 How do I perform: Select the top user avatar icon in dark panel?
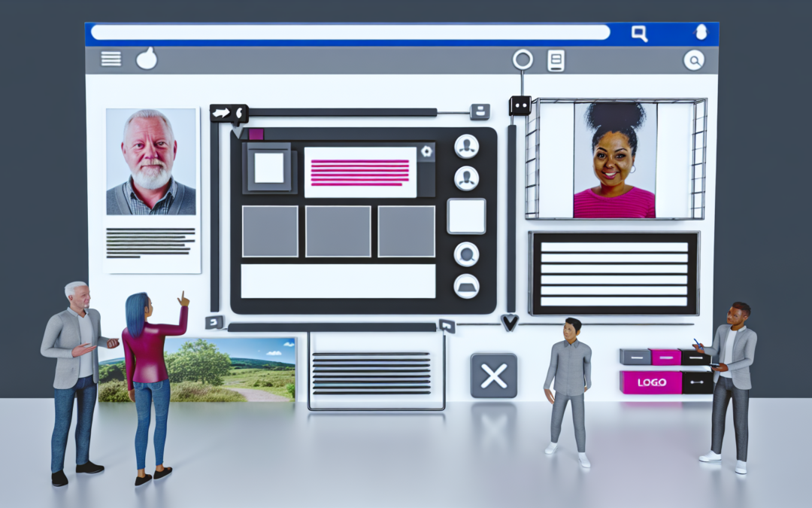click(x=467, y=146)
